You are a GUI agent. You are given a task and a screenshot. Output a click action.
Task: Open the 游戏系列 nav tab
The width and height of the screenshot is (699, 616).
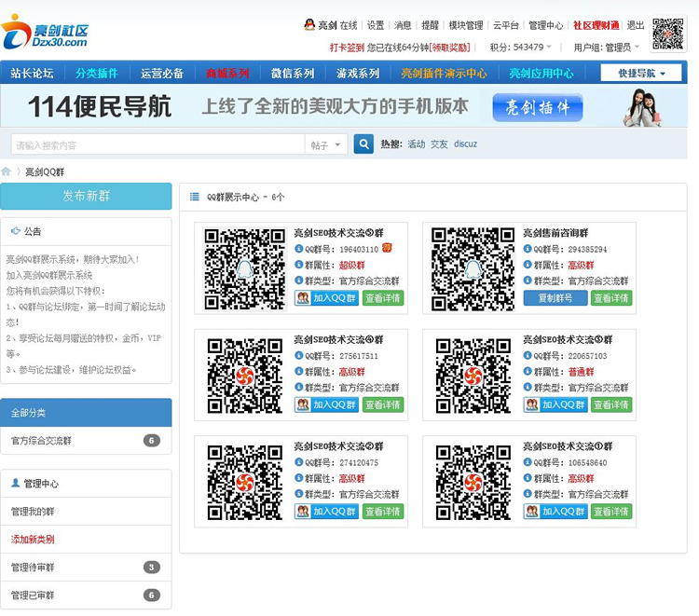coord(358,73)
